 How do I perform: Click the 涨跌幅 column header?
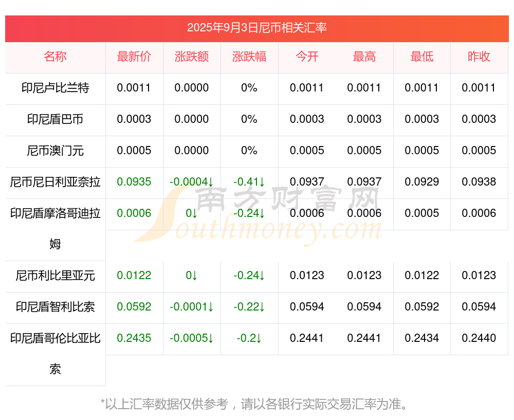249,57
